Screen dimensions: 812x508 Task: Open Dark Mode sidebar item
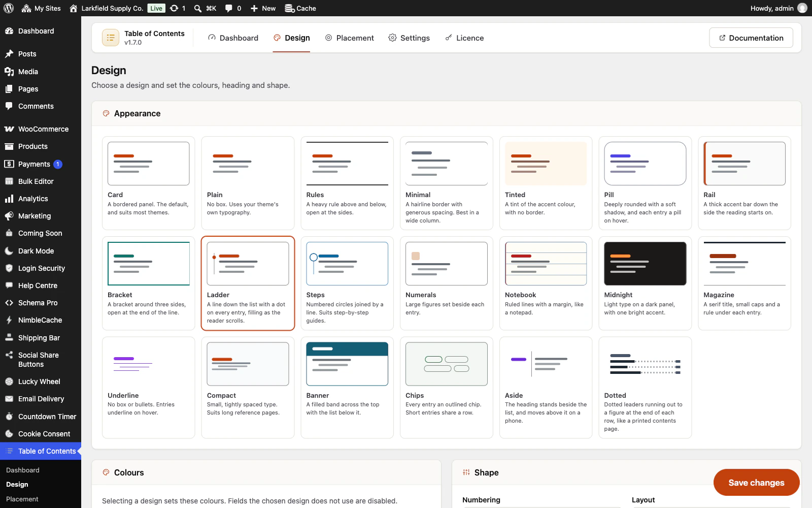41,251
